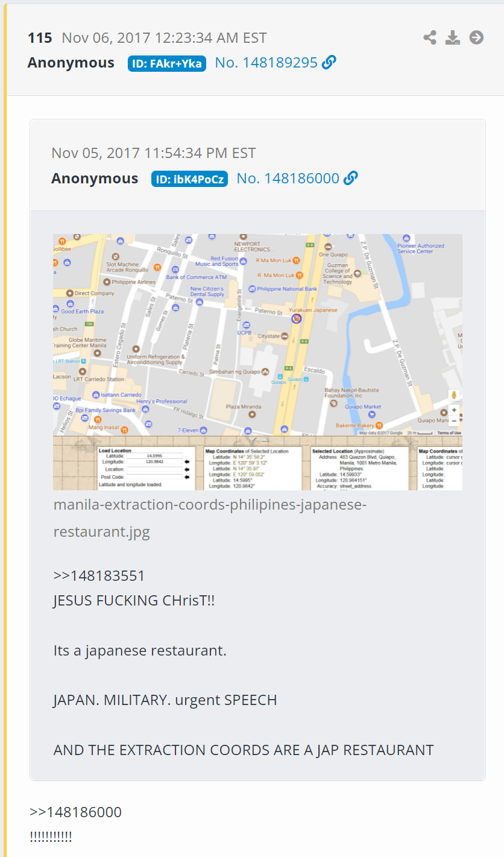
Task: Open the Manila map image thumbnail
Action: (257, 362)
